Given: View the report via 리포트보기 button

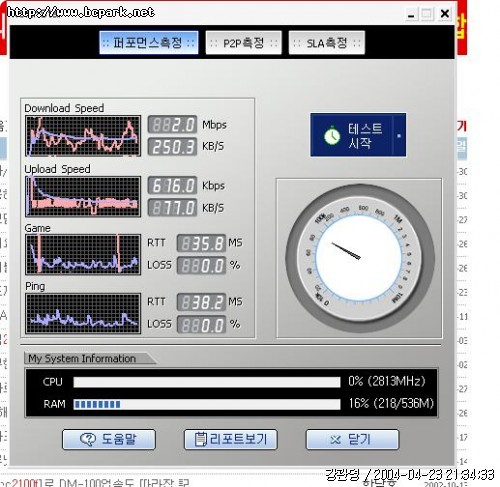Looking at the screenshot, I should [x=231, y=439].
